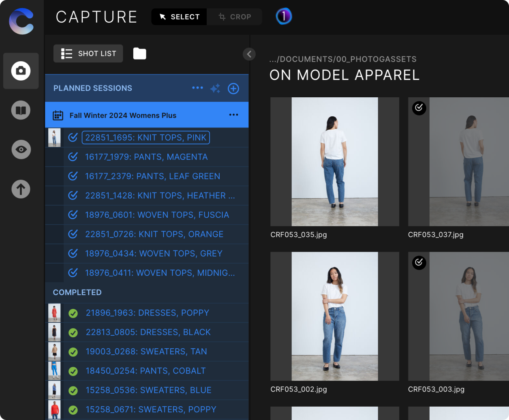Click the calendar icon on Fall Winter session
Viewport: 509px width, 420px height.
[x=58, y=115]
